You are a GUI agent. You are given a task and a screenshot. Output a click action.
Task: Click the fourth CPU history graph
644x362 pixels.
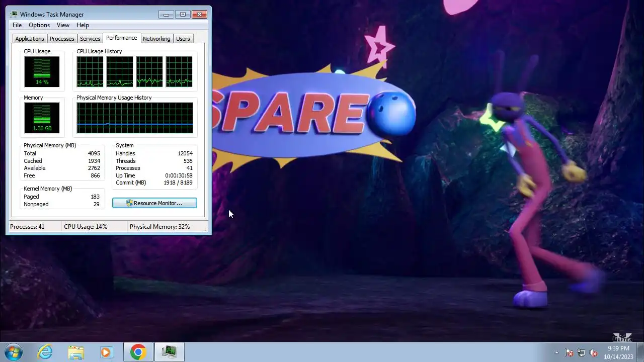tap(179, 71)
